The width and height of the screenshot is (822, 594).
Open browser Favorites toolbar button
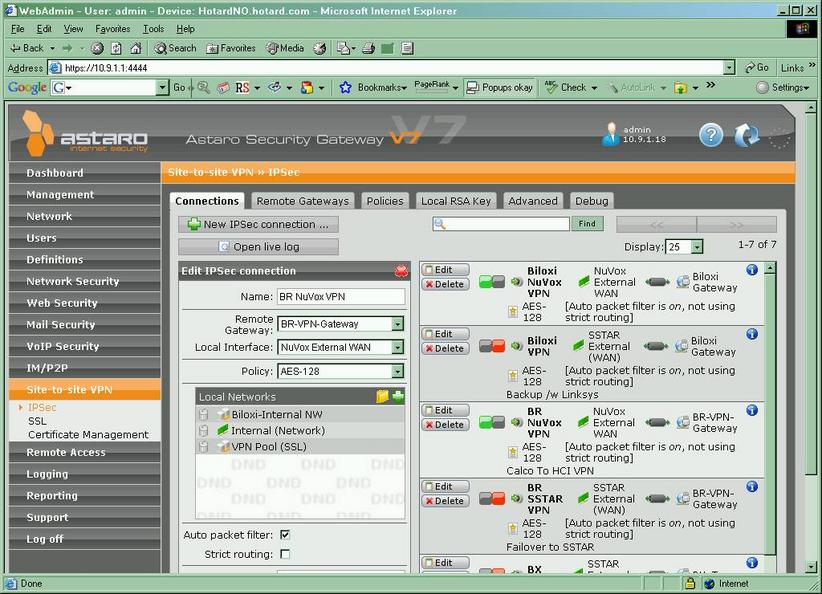click(231, 48)
